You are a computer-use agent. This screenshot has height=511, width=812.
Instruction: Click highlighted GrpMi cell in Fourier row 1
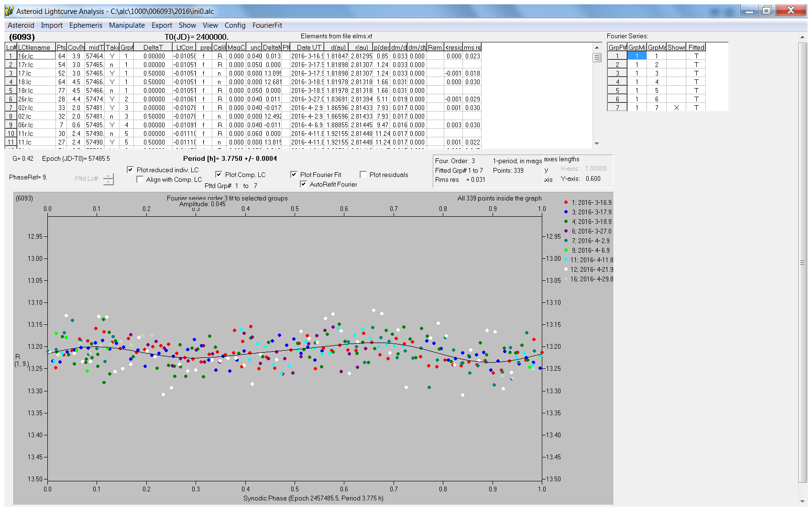(637, 56)
